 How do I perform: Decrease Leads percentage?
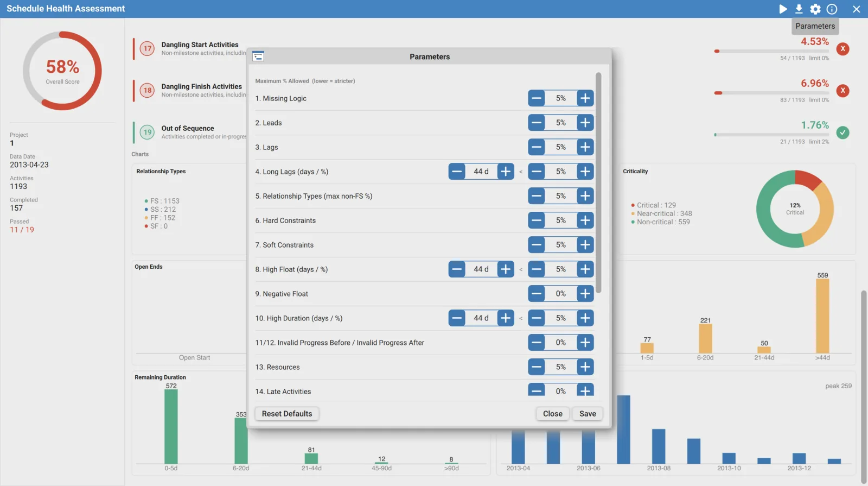537,123
